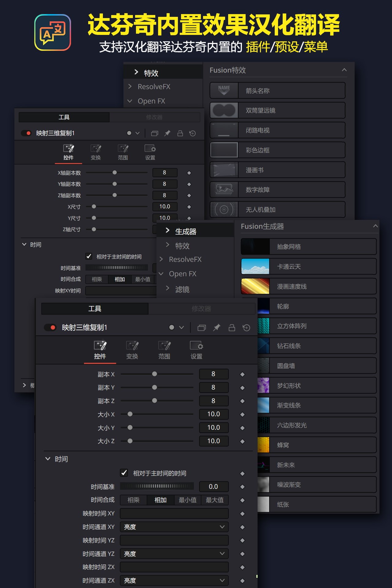Click the keyframe diamond for 大小 Y

coord(242,428)
